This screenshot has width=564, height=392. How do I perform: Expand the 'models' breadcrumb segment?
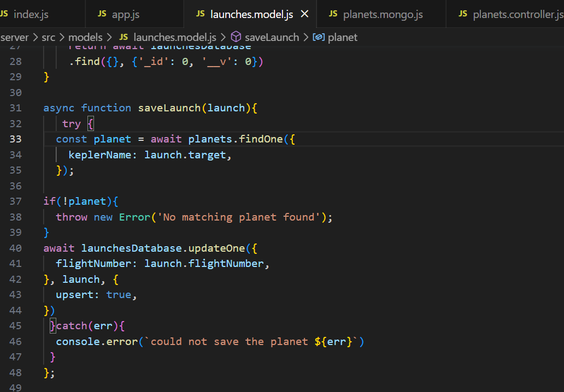point(85,37)
